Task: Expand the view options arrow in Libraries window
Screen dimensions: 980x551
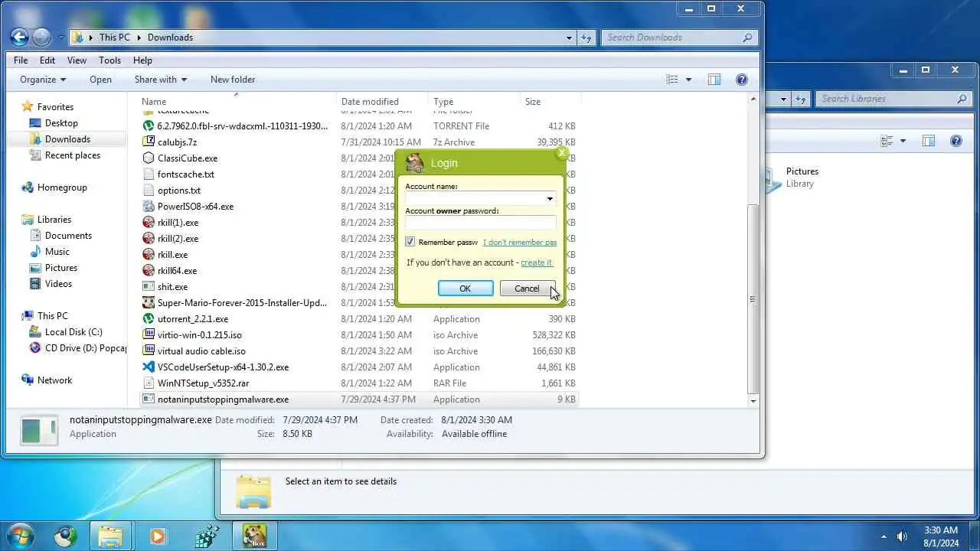Action: click(903, 141)
